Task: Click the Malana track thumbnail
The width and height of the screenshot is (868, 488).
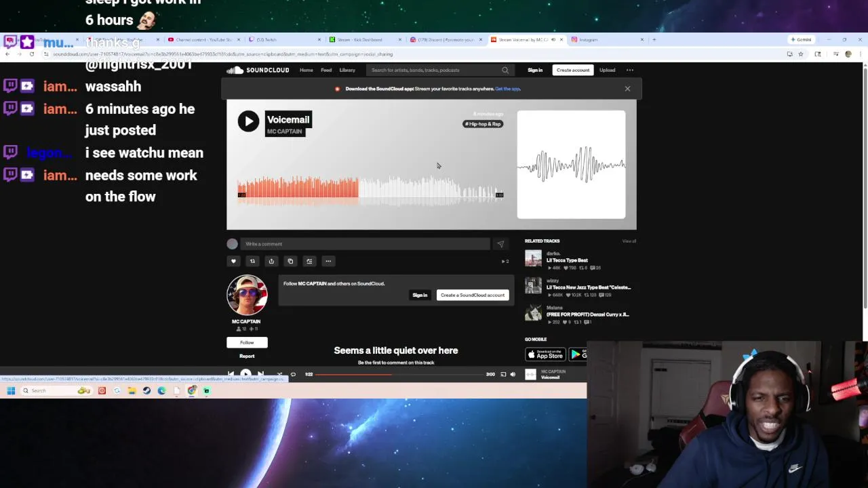Action: coord(534,312)
